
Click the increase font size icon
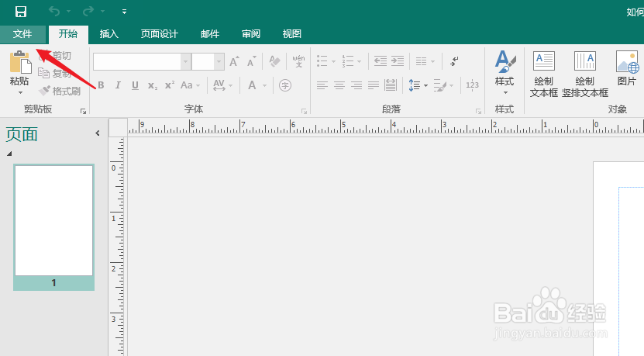[x=234, y=61]
